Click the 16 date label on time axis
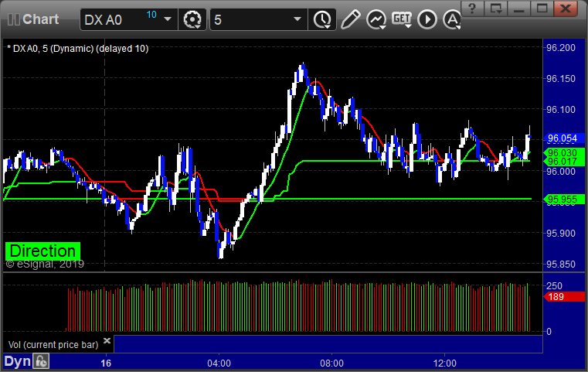This screenshot has height=372, width=588. [106, 363]
